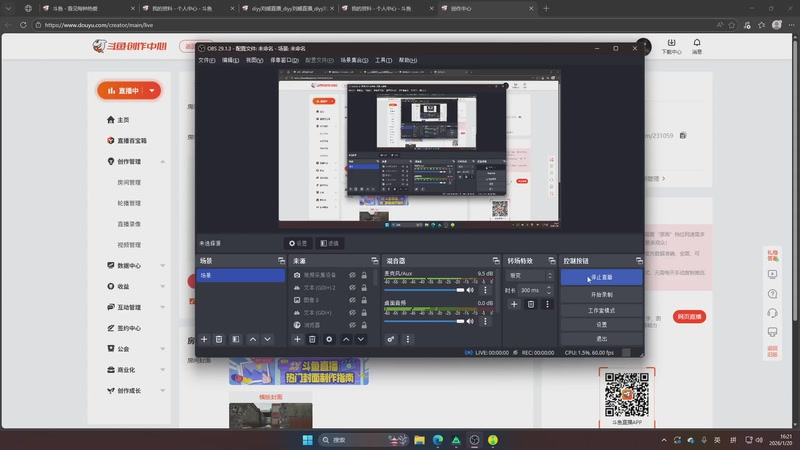Toggle lock on 图像 8 source

(364, 300)
